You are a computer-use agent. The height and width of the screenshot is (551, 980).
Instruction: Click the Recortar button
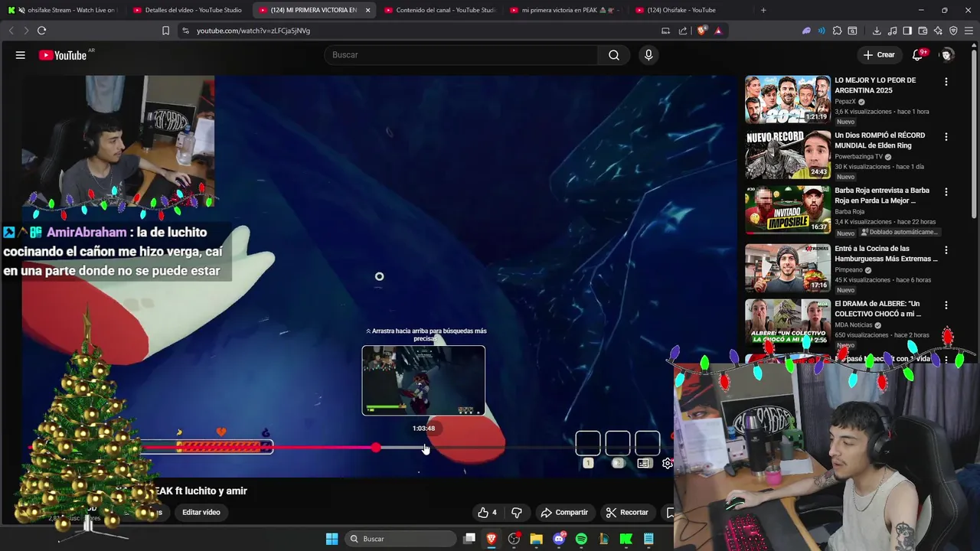tap(627, 513)
